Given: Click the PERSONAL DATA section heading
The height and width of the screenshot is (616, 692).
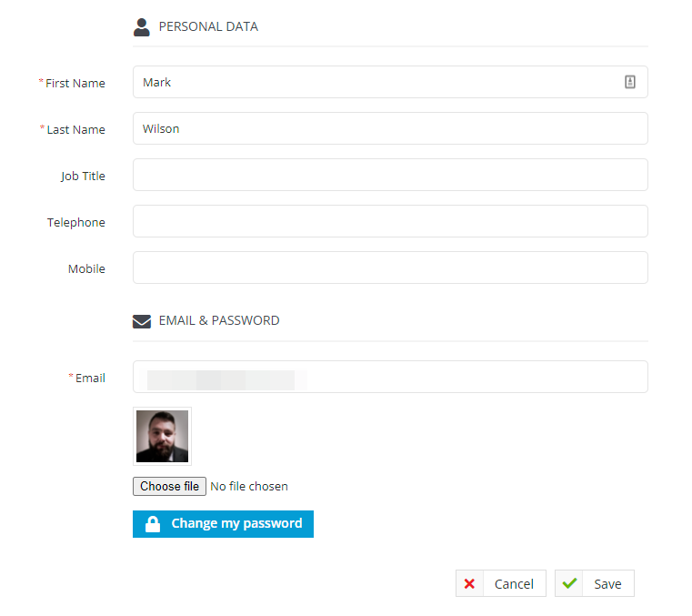Looking at the screenshot, I should (x=208, y=27).
